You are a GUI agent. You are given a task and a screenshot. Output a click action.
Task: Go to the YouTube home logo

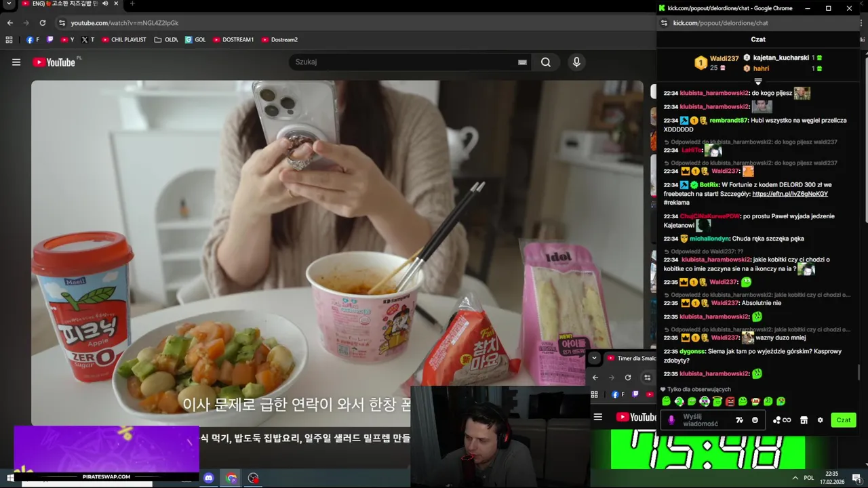coord(54,62)
